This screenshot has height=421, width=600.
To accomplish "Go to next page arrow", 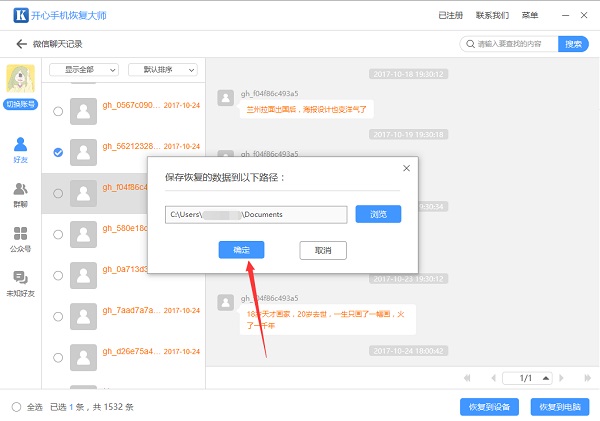I will pos(561,378).
